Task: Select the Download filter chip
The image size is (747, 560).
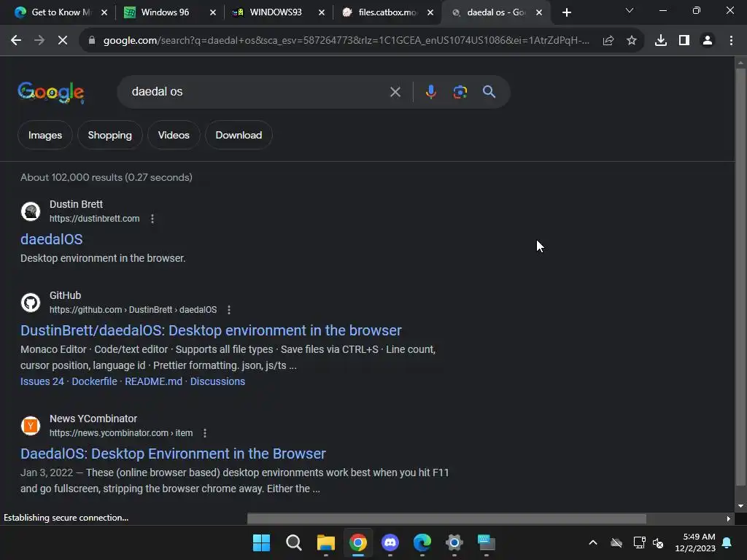Action: [239, 135]
